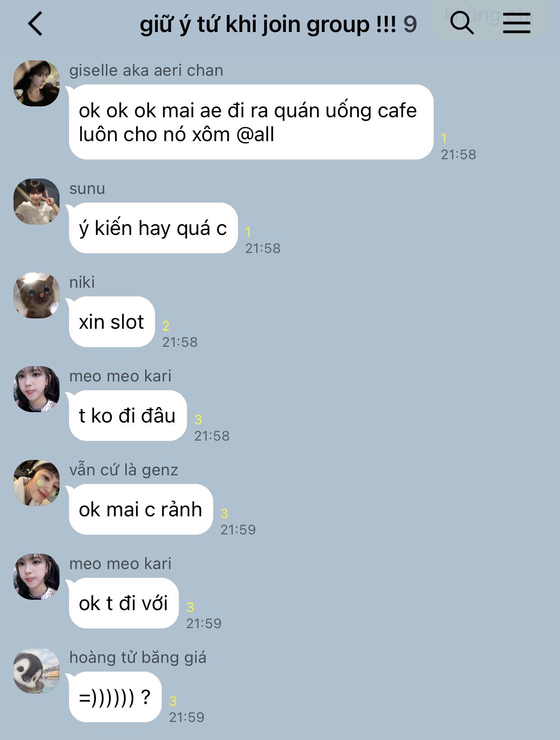Open the hamburger menu icon
Image resolution: width=560 pixels, height=740 pixels.
(517, 23)
